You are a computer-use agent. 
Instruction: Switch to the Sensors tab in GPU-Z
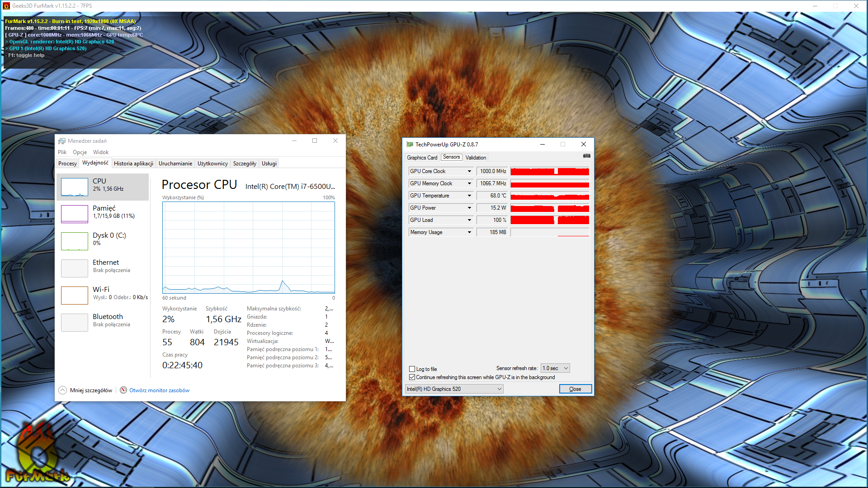451,157
